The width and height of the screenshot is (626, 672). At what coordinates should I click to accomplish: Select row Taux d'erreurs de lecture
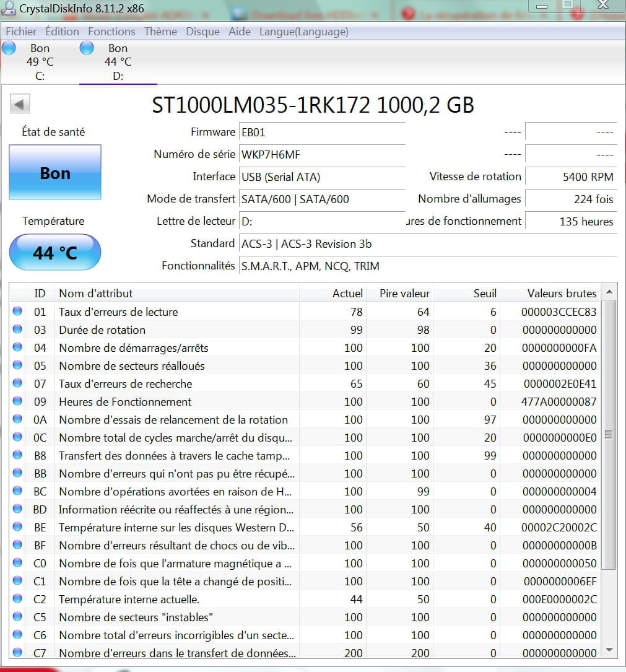pos(305,312)
